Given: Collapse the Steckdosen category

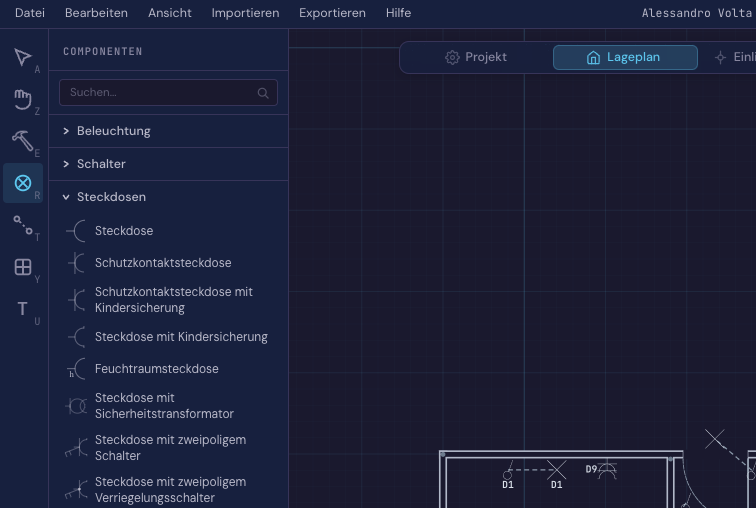Looking at the screenshot, I should click(x=111, y=197).
